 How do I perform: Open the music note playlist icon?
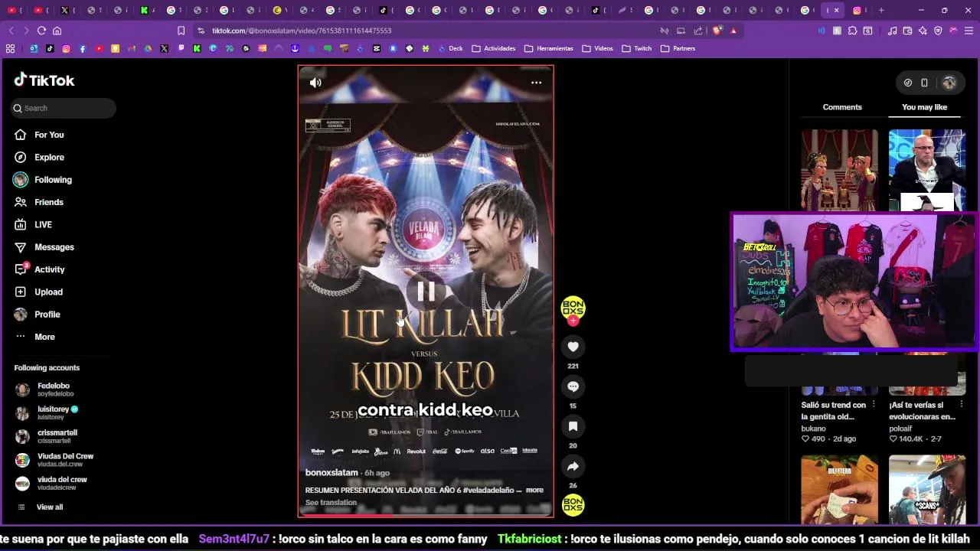coord(892,31)
